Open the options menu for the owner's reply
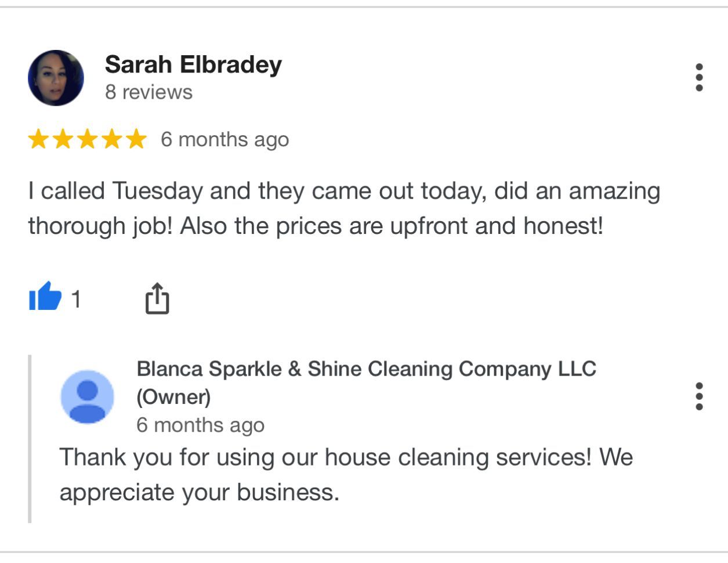Image resolution: width=728 pixels, height=563 pixels. (699, 396)
